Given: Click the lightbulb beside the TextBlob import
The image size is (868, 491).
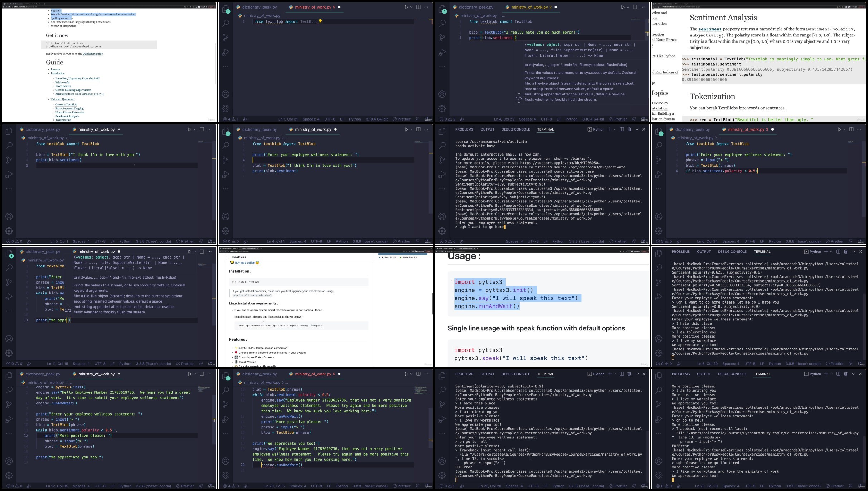Looking at the screenshot, I should [320, 21].
